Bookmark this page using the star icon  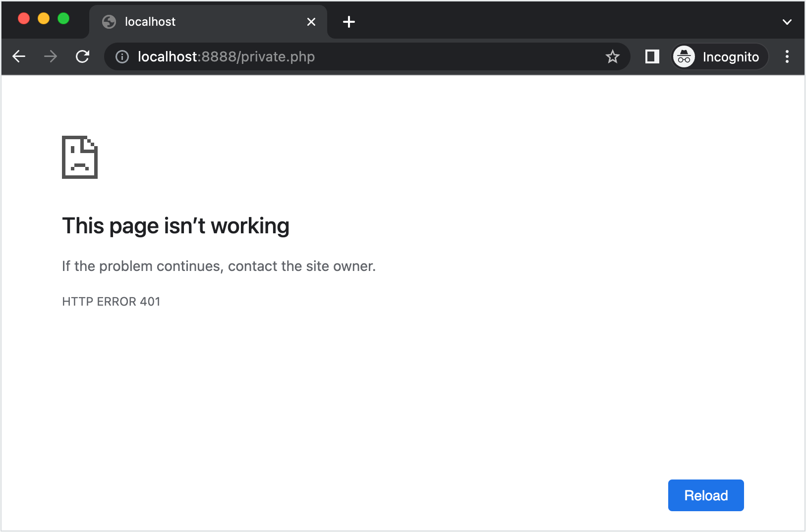coord(614,56)
